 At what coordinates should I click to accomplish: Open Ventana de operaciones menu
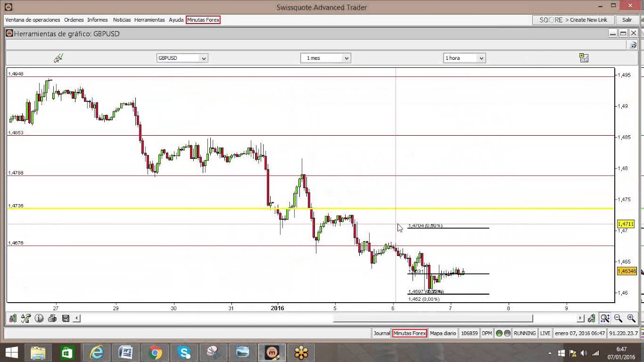(x=33, y=20)
